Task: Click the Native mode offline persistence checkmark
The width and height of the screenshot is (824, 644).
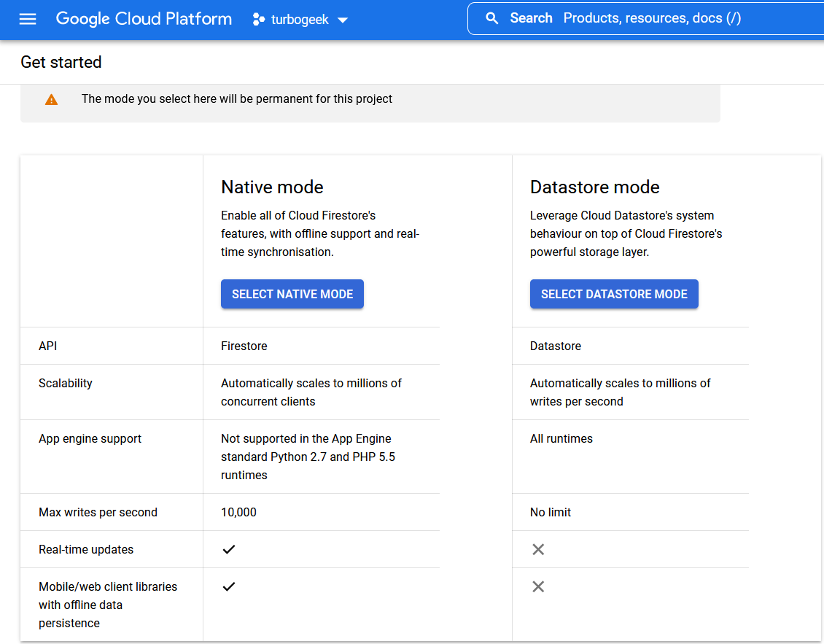Action: tap(228, 586)
